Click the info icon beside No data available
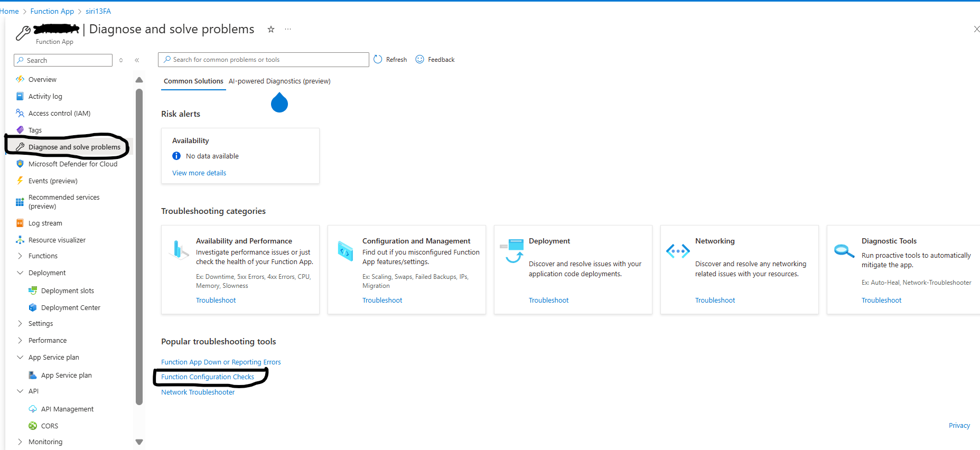The height and width of the screenshot is (450, 980). pos(176,156)
